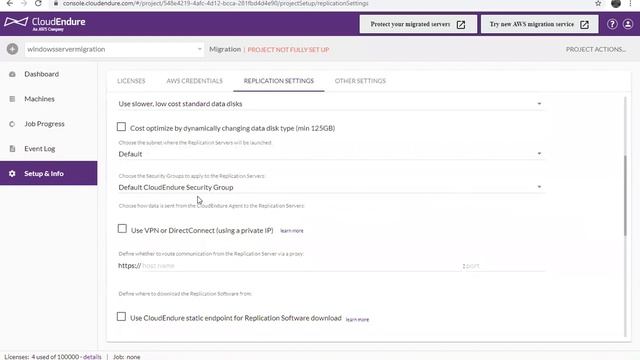The image size is (640, 360).
Task: Open the user account icon
Action: [628, 24]
